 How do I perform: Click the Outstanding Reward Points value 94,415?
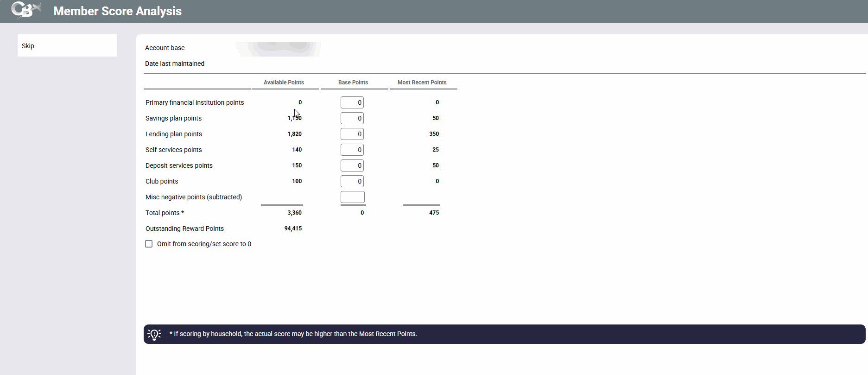[x=293, y=229]
